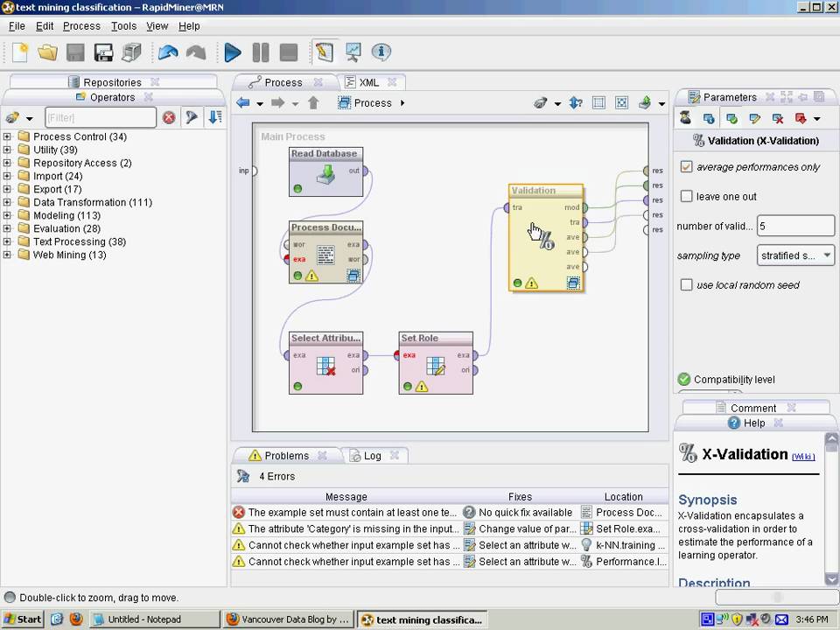This screenshot has width=840, height=630.
Task: Click the Select Attributes operator icon
Action: pos(325,366)
